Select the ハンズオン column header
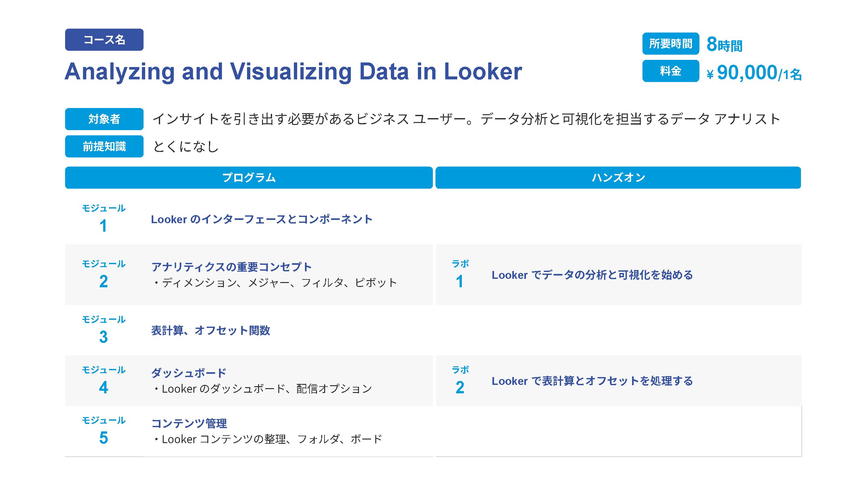Screen dimensions: 868x488 [618, 178]
